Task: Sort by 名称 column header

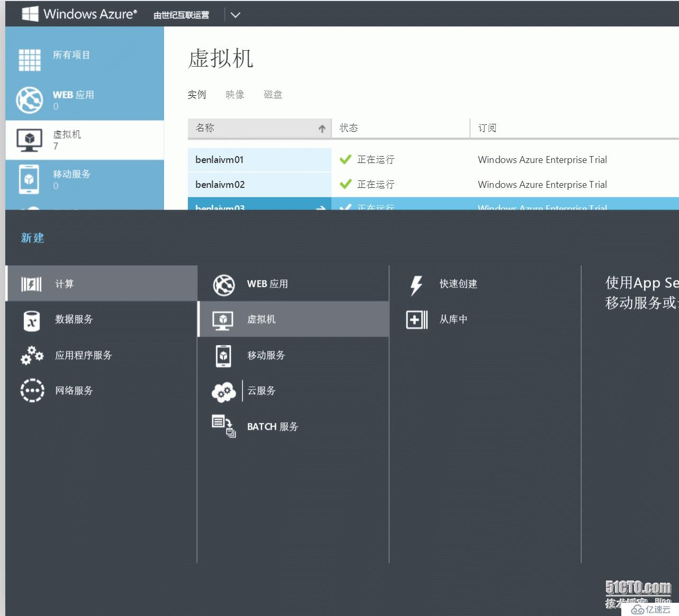Action: coord(259,128)
